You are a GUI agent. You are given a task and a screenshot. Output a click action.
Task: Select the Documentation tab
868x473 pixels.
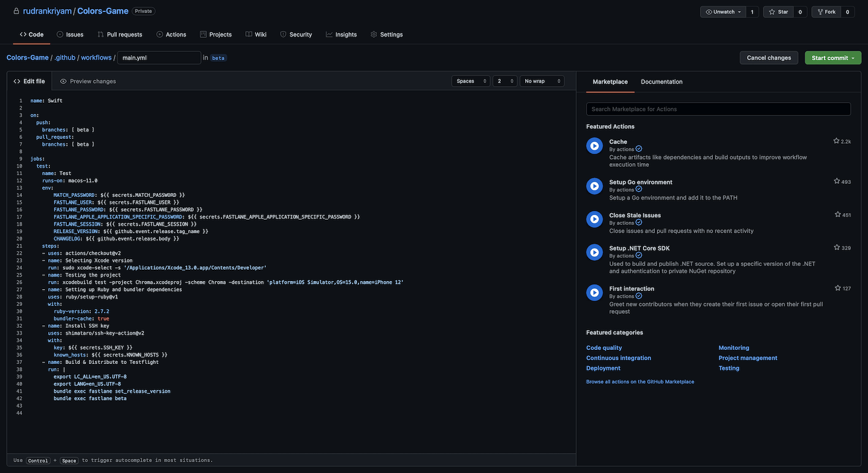(x=662, y=82)
